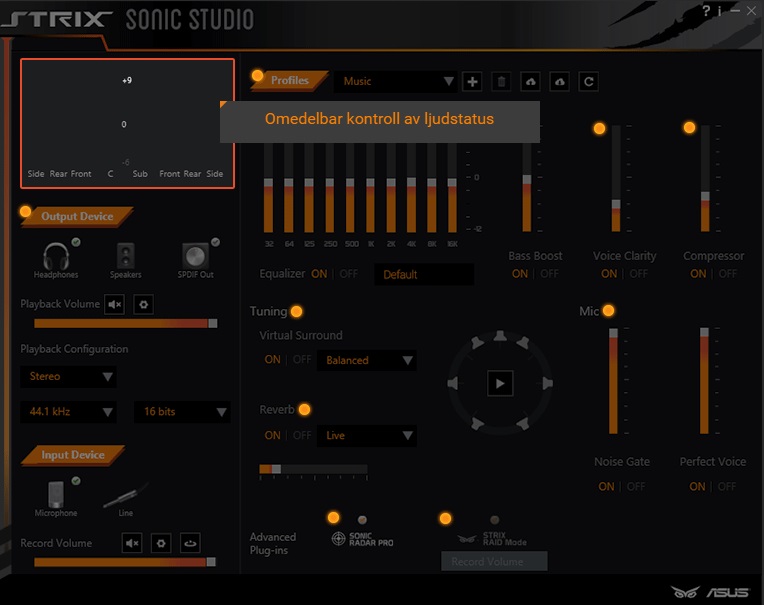
Task: Add a new profile with plus icon
Action: coord(473,82)
